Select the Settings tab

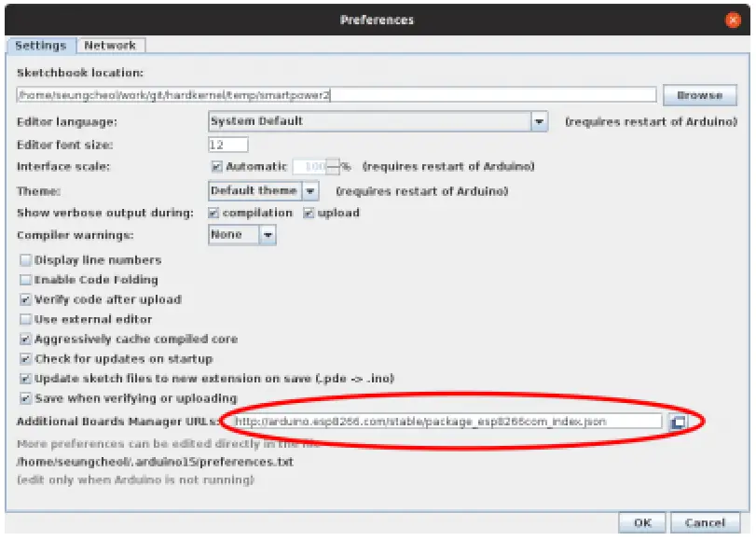[x=40, y=46]
